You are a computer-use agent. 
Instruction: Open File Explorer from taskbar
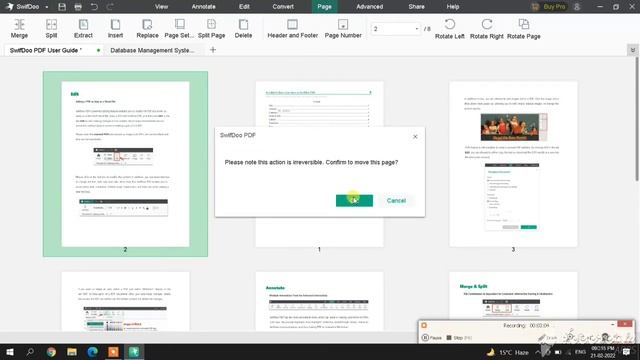click(x=72, y=352)
